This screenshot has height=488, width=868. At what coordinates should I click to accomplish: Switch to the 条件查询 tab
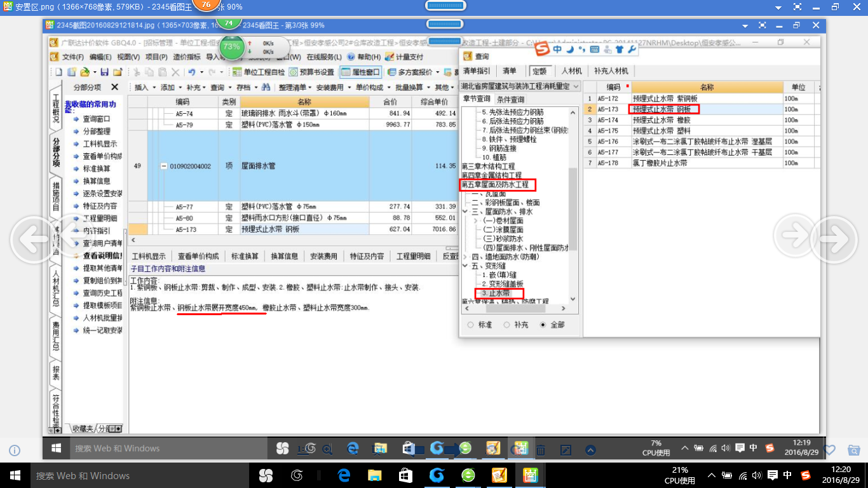point(510,99)
